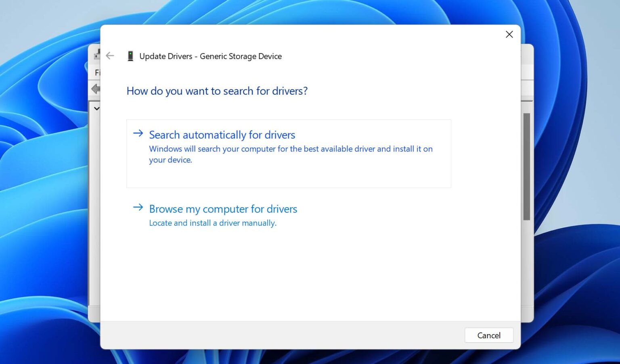
Task: Close the Update Drivers dialog
Action: click(x=509, y=34)
